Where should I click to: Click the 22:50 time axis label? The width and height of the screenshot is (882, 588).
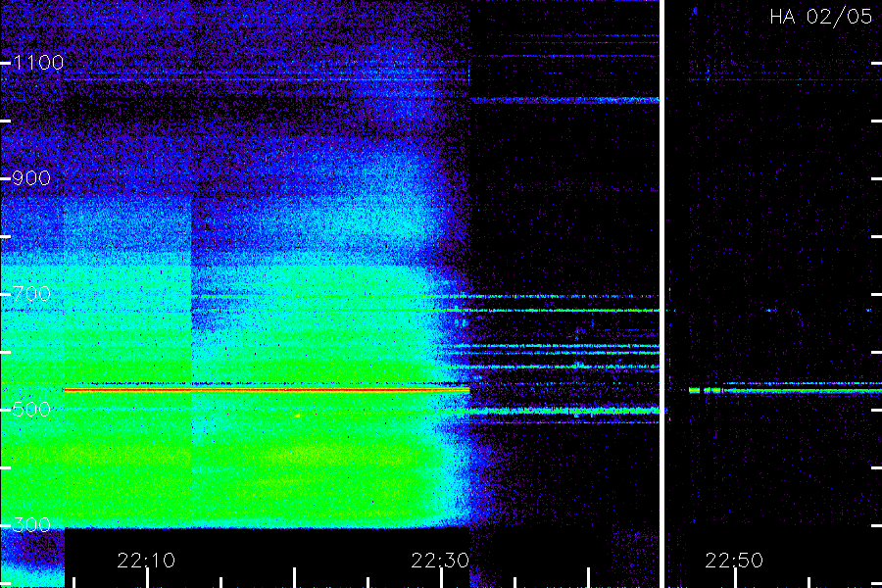click(x=734, y=561)
